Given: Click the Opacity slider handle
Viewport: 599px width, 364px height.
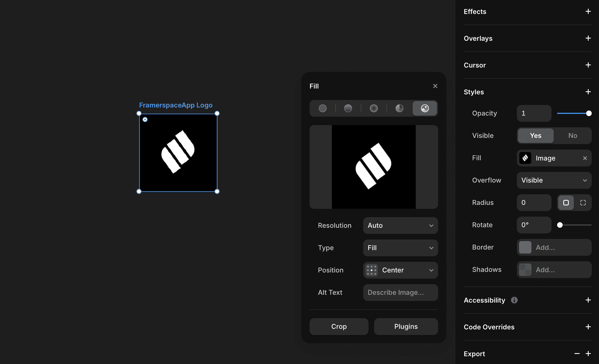Looking at the screenshot, I should tap(589, 113).
